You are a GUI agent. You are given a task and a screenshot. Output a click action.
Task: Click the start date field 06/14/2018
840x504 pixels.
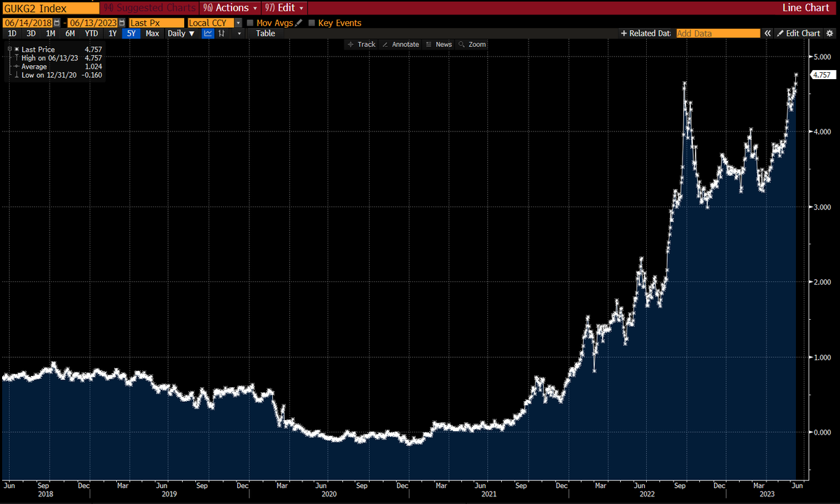pos(27,23)
